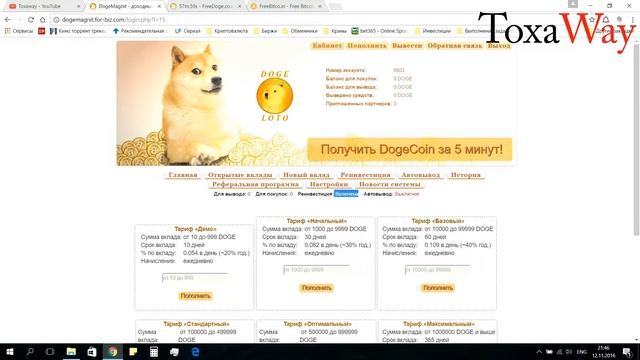Open the Сервисы apps shortcut in bookmarks bar
640x360 pixels.
click(19, 31)
